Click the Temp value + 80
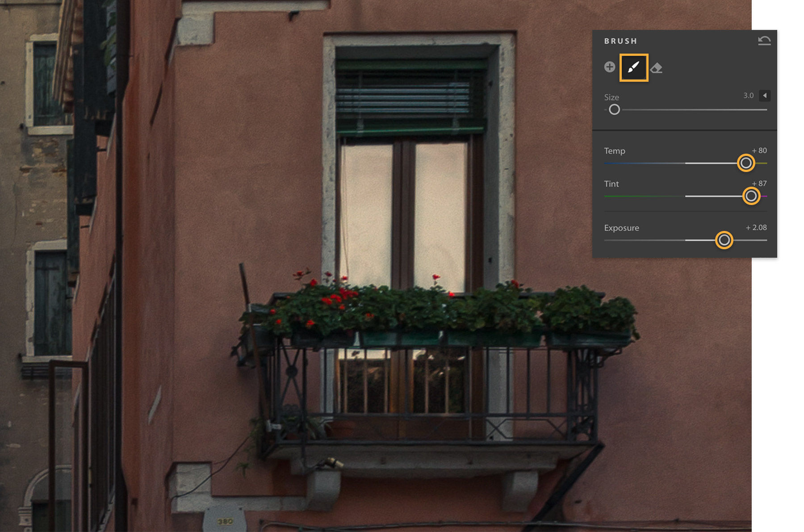The height and width of the screenshot is (532, 804). (759, 151)
